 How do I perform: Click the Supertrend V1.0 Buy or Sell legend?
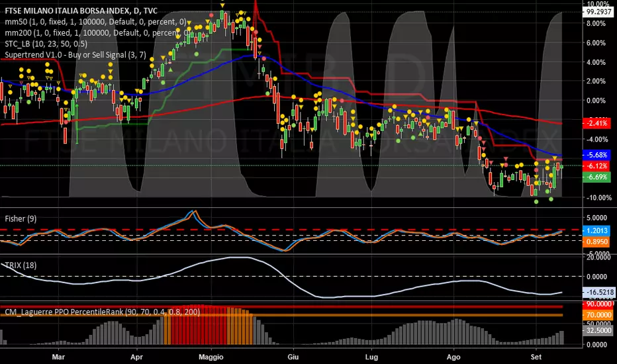click(75, 55)
